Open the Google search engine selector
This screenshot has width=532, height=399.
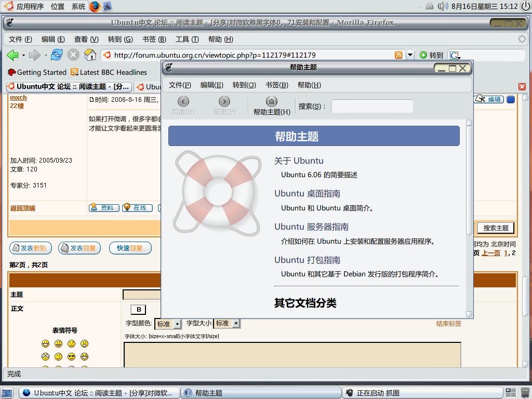point(455,55)
